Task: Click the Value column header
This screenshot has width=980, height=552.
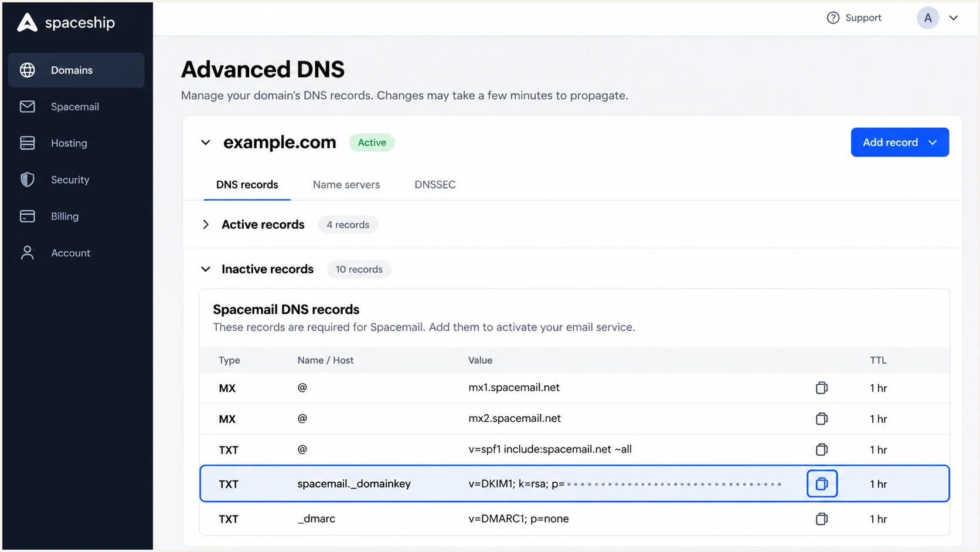Action: click(x=480, y=360)
